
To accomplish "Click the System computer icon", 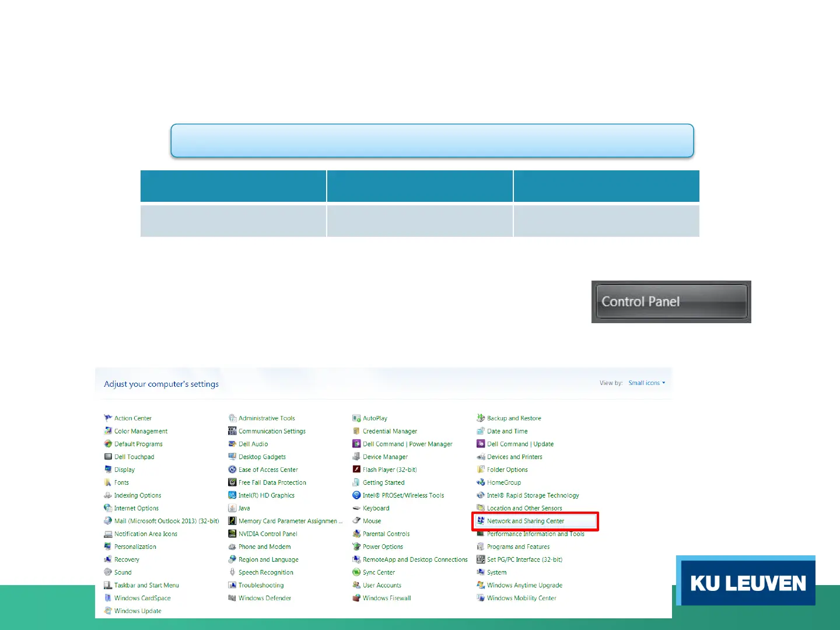I will coord(481,572).
